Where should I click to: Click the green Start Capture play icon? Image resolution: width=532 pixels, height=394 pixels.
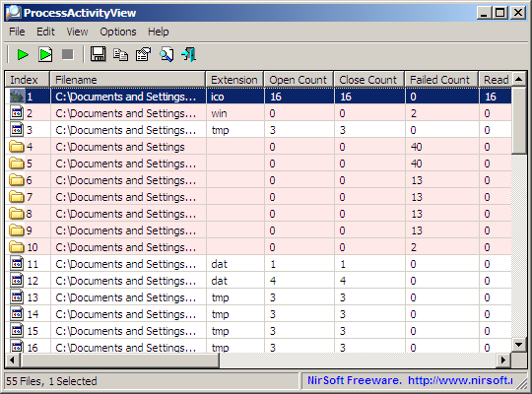(x=23, y=54)
